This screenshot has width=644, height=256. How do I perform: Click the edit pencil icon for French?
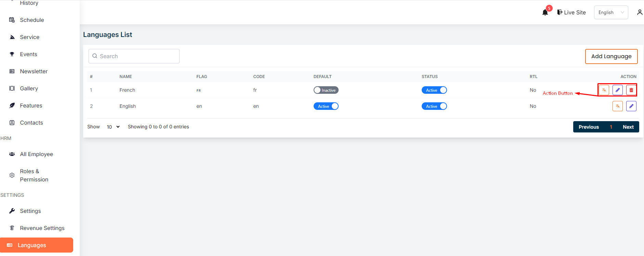[617, 90]
